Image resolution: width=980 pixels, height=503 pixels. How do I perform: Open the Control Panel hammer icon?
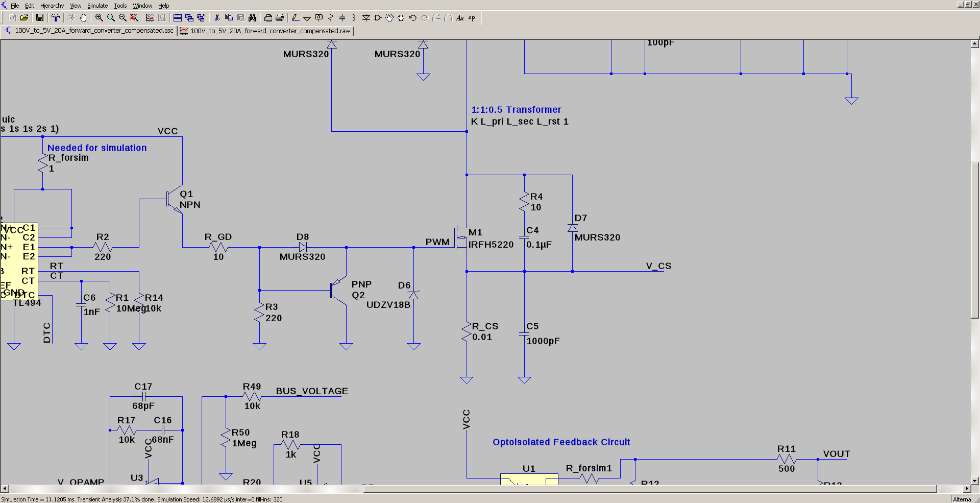pos(56,18)
